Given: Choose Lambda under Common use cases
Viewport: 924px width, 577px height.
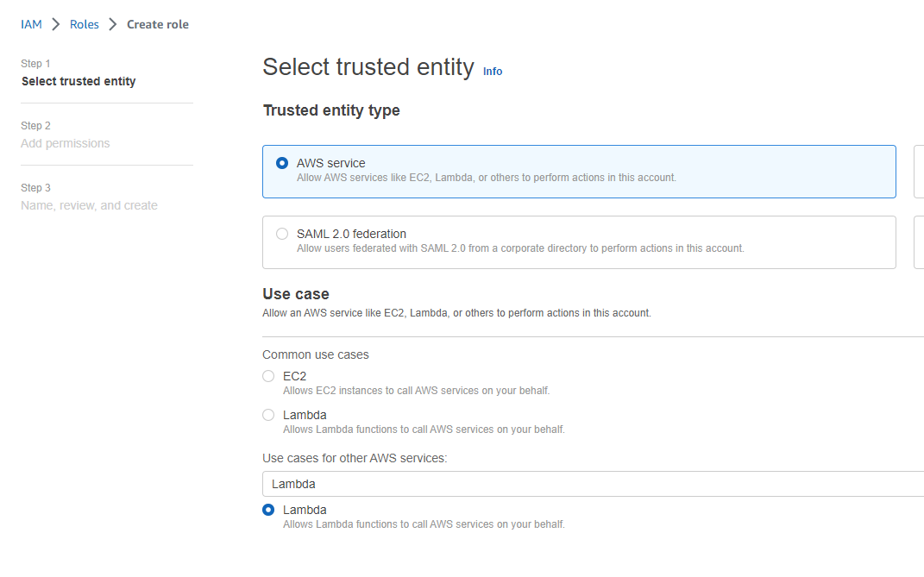Looking at the screenshot, I should point(268,415).
